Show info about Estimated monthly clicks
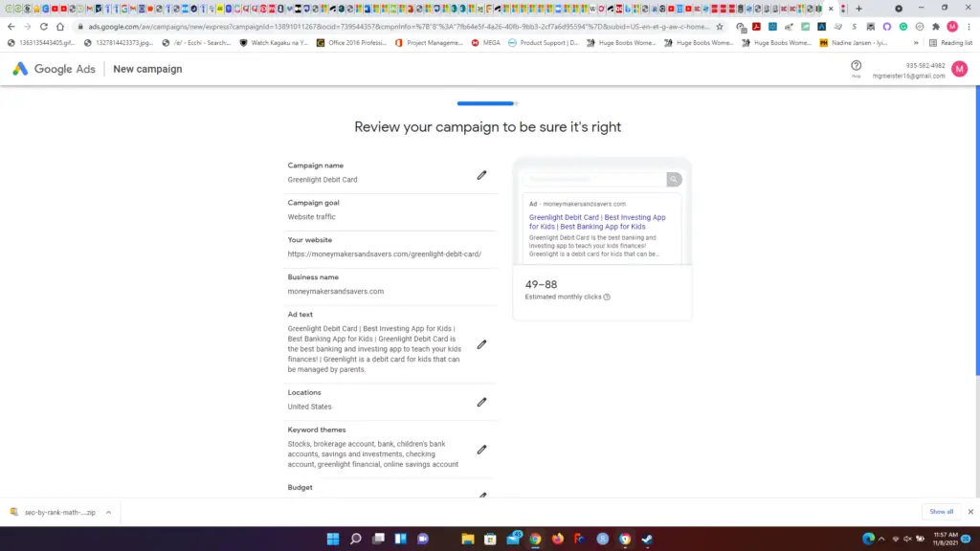The height and width of the screenshot is (551, 980). 606,297
